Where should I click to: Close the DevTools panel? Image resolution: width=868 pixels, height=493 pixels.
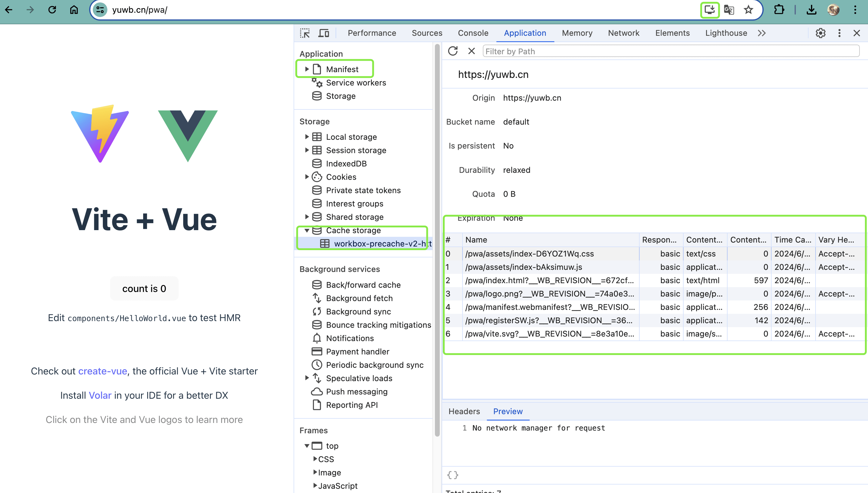(x=856, y=33)
